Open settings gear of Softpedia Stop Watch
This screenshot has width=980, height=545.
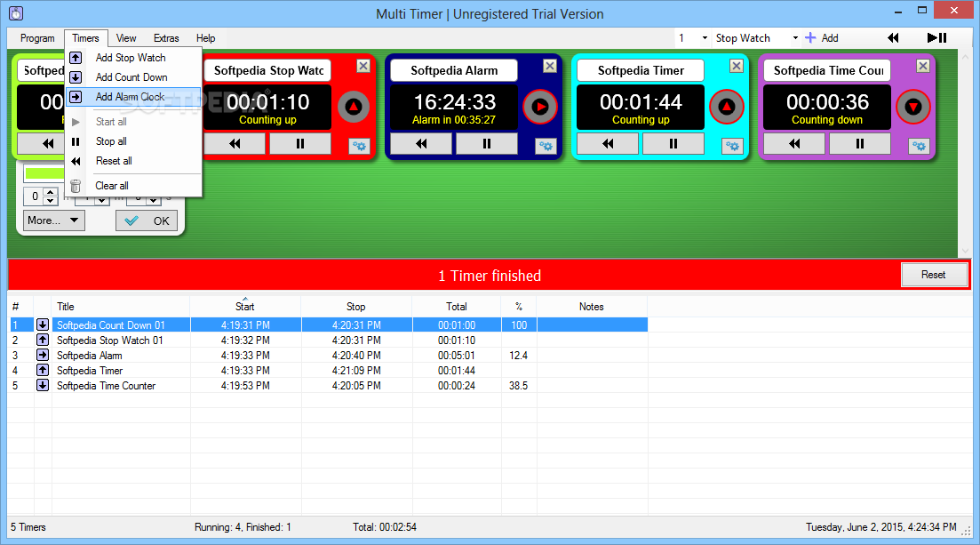(x=359, y=147)
